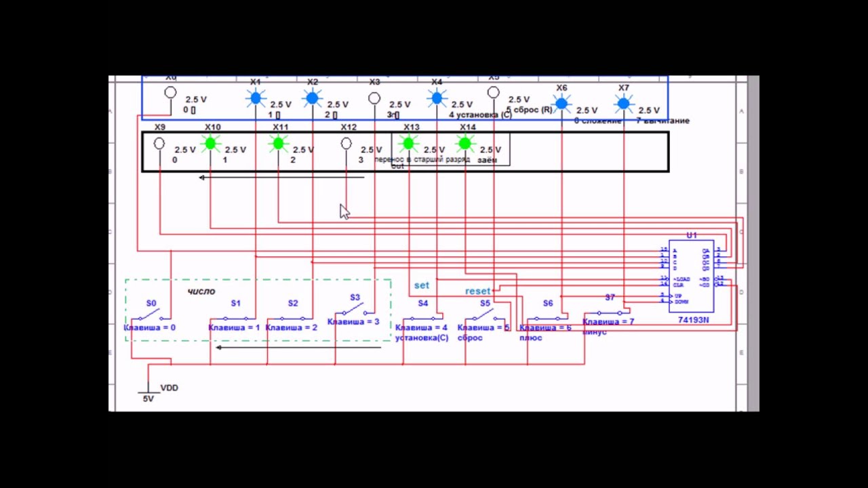Toggle switch S7 минус
The image size is (868, 488).
pyautogui.click(x=609, y=313)
